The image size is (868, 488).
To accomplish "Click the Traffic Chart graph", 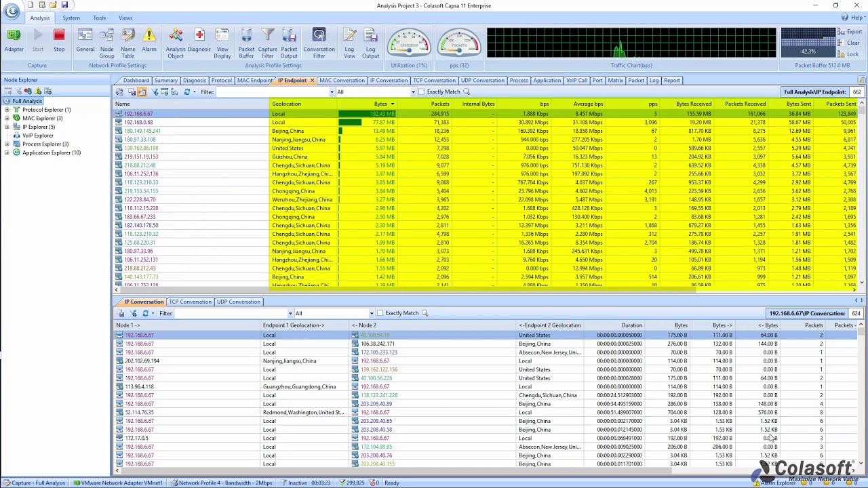I will click(631, 43).
